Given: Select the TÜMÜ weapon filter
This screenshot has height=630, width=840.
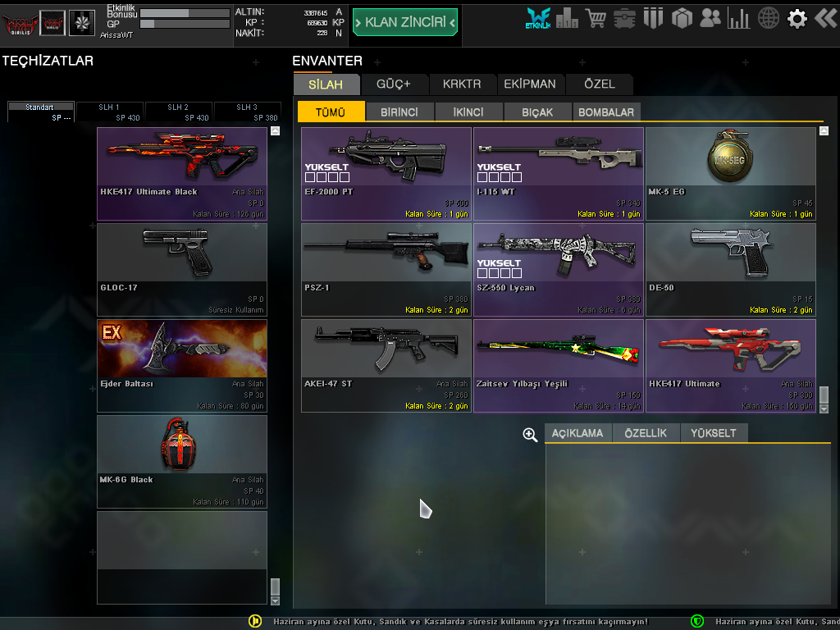Looking at the screenshot, I should coord(331,112).
